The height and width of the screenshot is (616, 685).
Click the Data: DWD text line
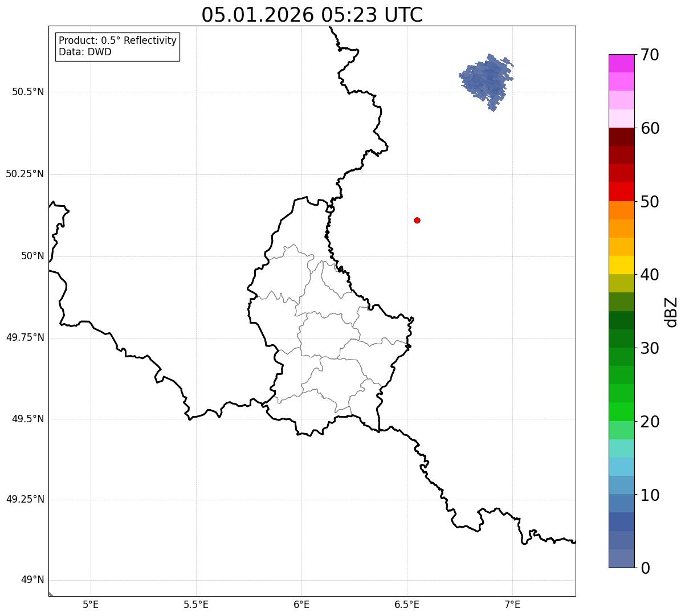point(85,52)
